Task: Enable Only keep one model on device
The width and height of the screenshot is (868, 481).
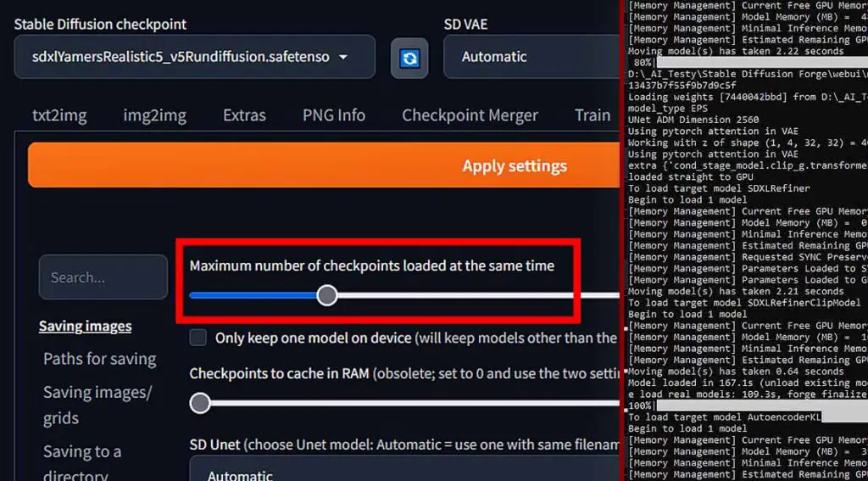Action: tap(198, 338)
